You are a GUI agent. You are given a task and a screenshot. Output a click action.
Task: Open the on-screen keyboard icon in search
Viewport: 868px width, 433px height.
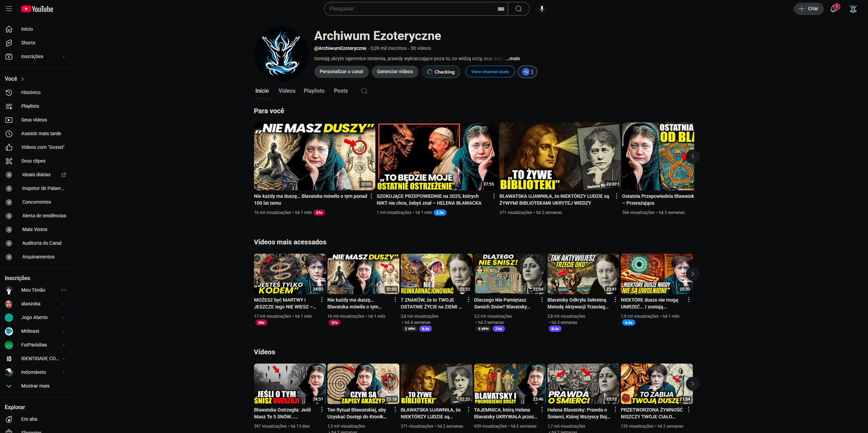tap(501, 9)
